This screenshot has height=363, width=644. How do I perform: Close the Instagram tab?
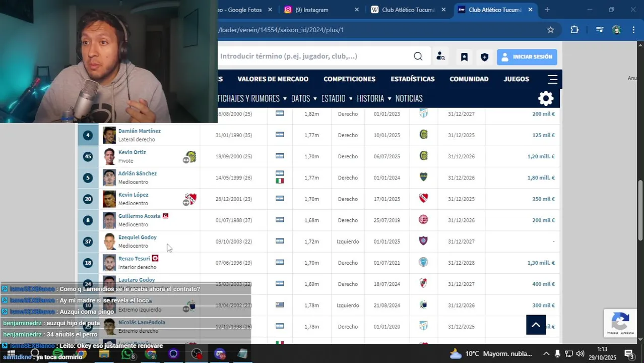pyautogui.click(x=357, y=10)
